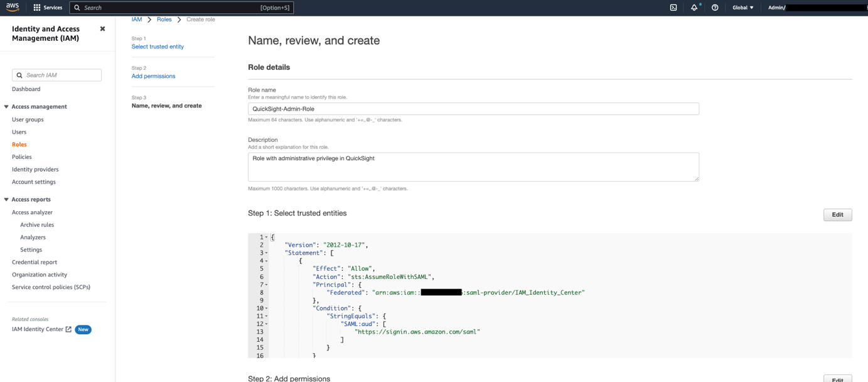Fold the StringEquals block at line 11
Screen dimensions: 868x382
point(266,317)
